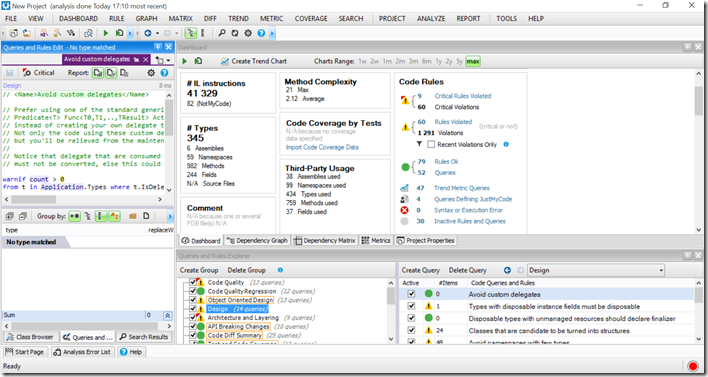Click the brown folder icon in results toolbar

tap(132, 216)
